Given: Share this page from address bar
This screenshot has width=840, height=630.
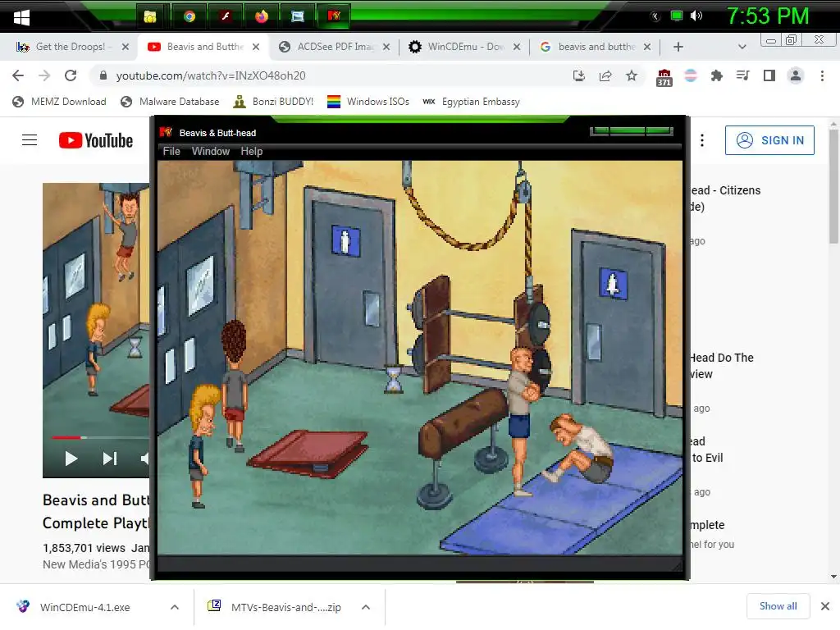Looking at the screenshot, I should click(605, 75).
